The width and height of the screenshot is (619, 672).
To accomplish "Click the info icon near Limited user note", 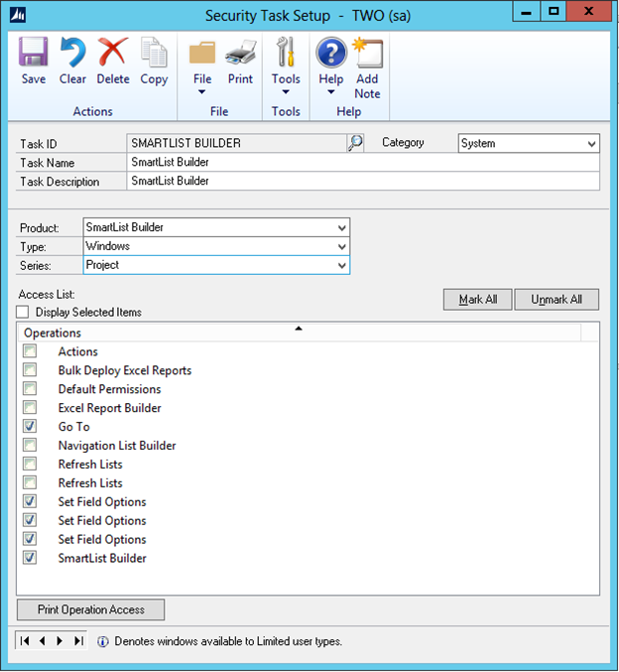I will click(102, 641).
